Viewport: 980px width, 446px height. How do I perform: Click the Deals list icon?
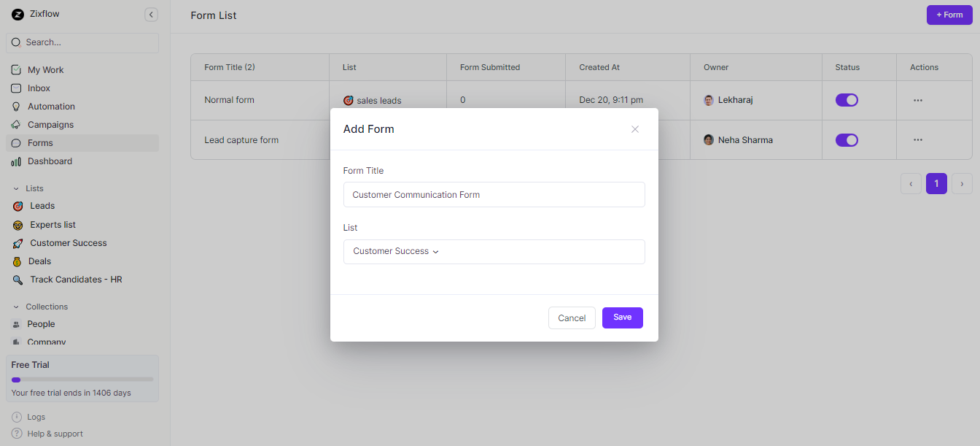16,261
